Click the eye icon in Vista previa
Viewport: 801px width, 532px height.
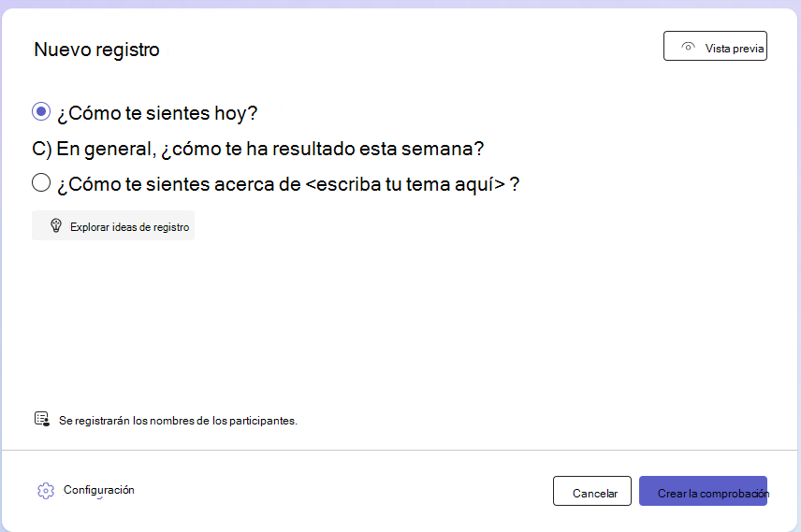(x=688, y=47)
